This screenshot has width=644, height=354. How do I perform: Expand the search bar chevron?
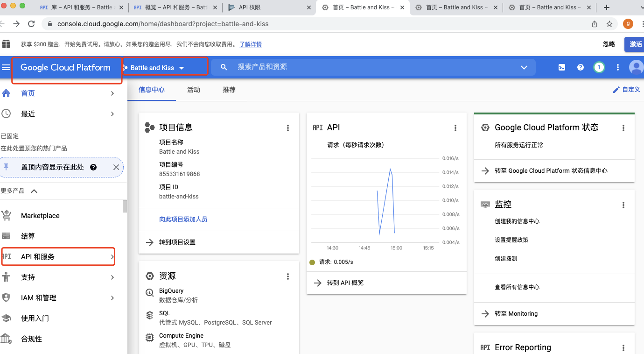tap(524, 67)
